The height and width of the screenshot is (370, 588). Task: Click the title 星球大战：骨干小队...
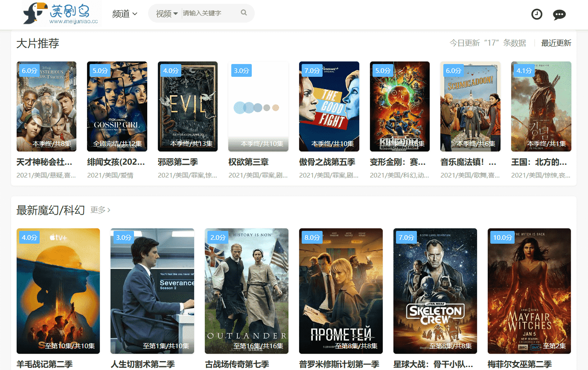433,364
